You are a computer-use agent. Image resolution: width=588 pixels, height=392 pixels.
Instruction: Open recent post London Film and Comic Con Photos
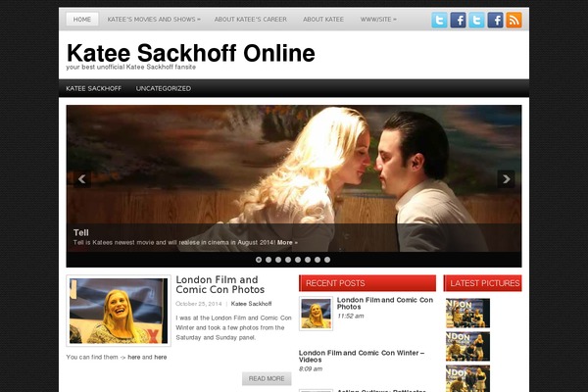(x=385, y=304)
